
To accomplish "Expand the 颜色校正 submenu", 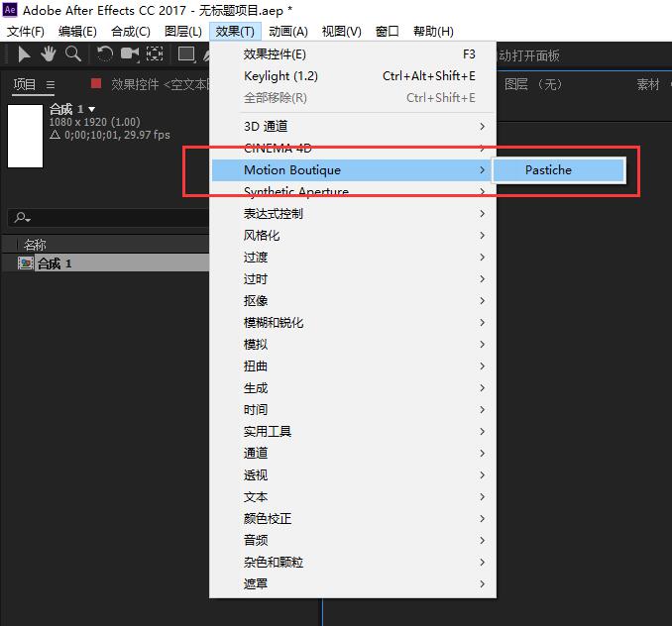I will (353, 519).
